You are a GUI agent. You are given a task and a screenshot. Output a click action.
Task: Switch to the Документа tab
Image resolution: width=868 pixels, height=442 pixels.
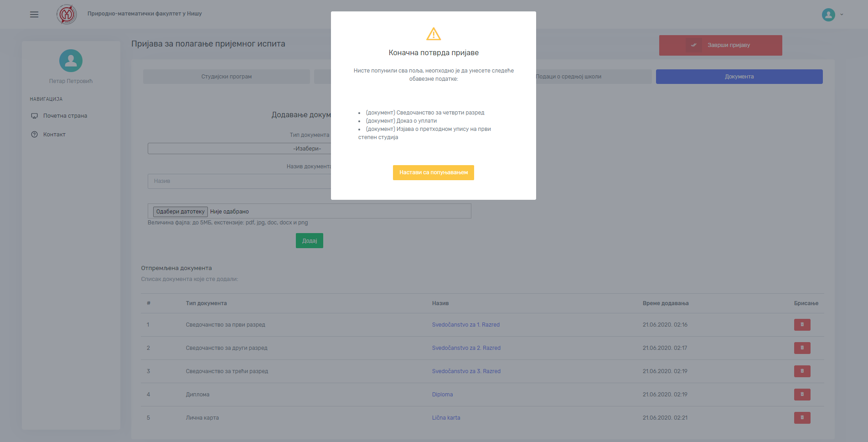point(739,77)
